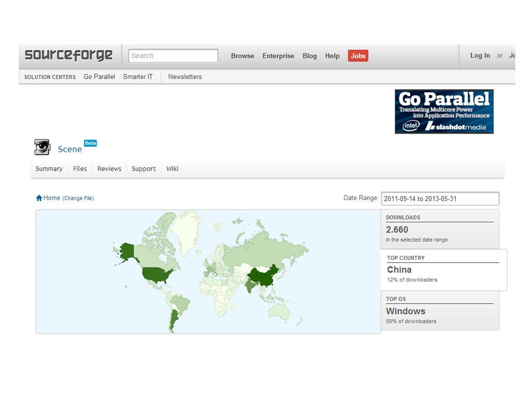
Task: Go to the Blog
Action: coord(309,56)
